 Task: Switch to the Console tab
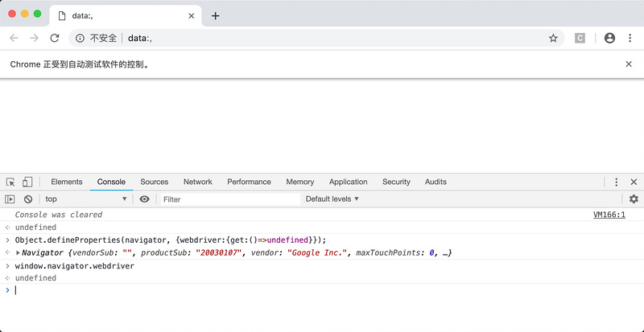[x=111, y=182]
